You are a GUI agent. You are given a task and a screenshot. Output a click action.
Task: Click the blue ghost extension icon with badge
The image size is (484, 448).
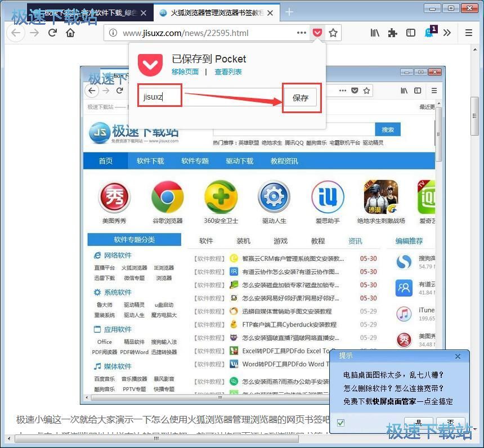431,32
